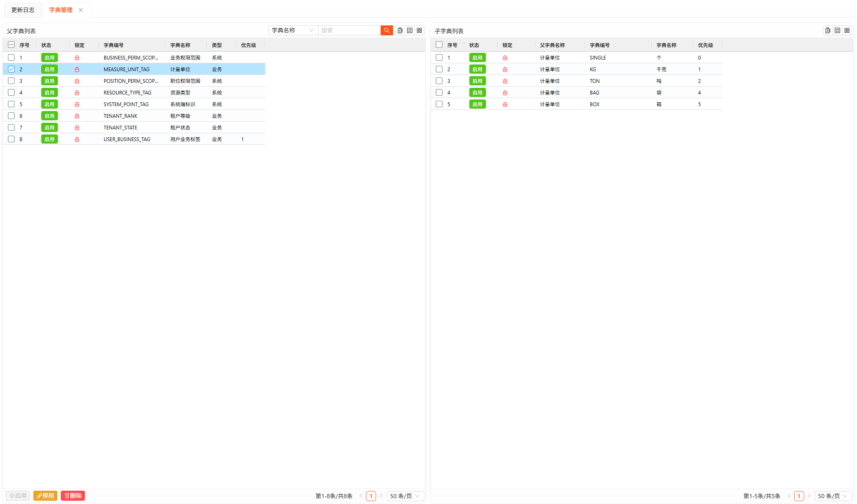
Task: Tick the checkbox for the BOX row
Action: point(439,104)
